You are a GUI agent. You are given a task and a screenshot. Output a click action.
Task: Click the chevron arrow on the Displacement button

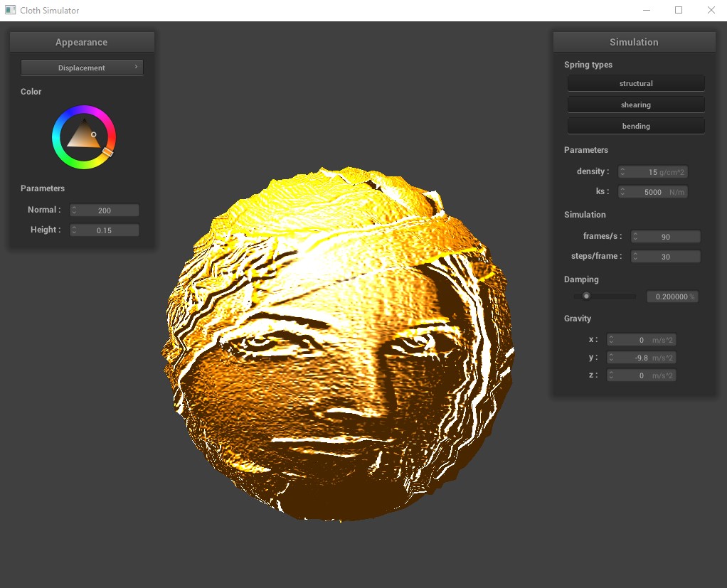pos(136,67)
